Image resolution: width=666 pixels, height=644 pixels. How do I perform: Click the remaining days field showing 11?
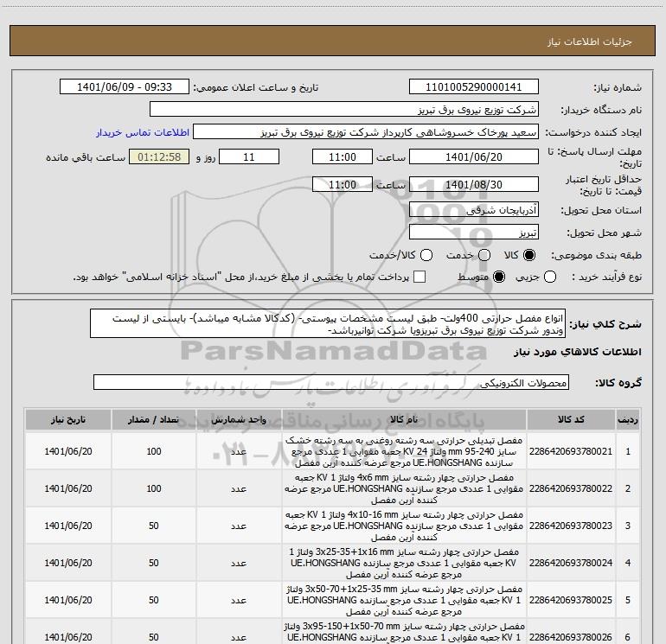click(x=249, y=156)
